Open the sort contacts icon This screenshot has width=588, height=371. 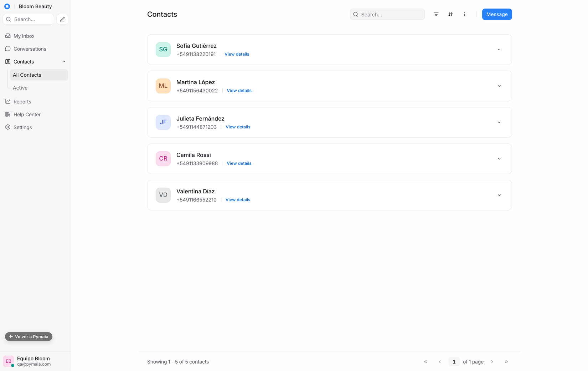[x=450, y=14]
